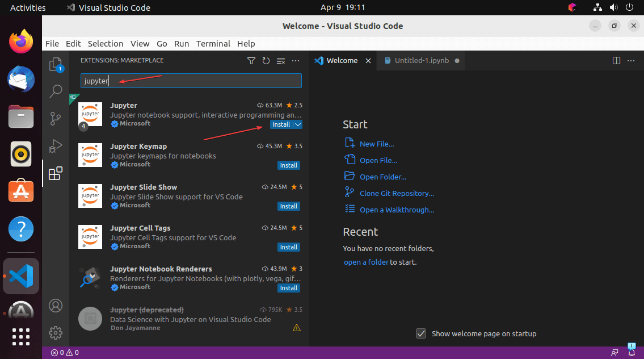The height and width of the screenshot is (359, 644).
Task: Open Ubuntu Software from dock
Action: (21, 191)
